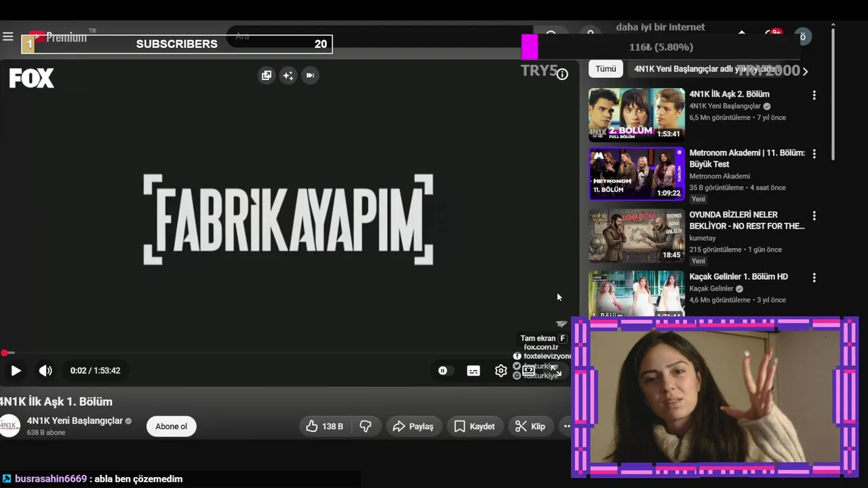Open the title Kaçak Gelinler 1. Bölüm HD
The image size is (868, 488).
tap(738, 277)
